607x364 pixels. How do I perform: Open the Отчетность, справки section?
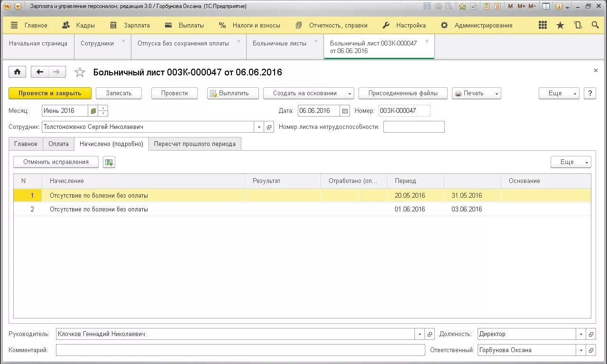[x=331, y=25]
